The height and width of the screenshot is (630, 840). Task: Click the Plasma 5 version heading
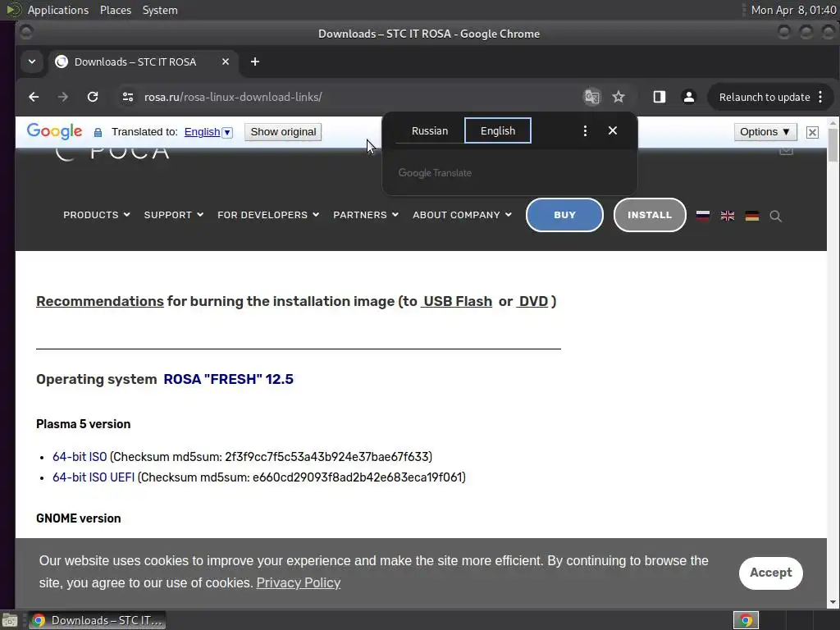pos(83,424)
